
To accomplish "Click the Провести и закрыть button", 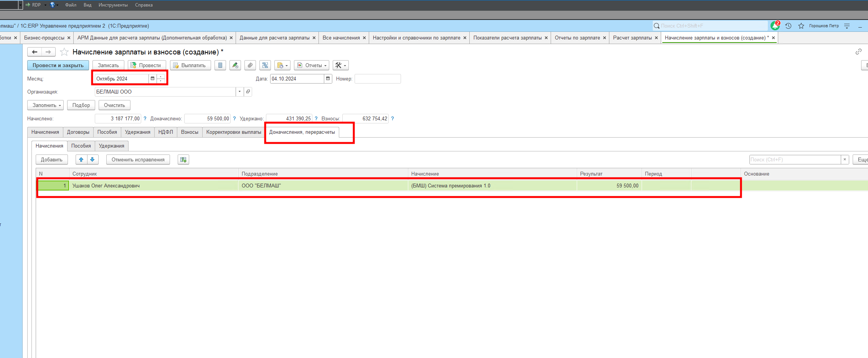I will click(58, 66).
